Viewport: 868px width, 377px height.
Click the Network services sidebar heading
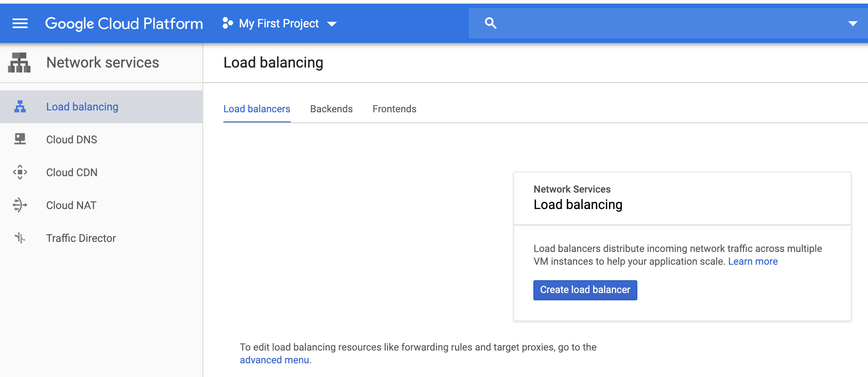[x=103, y=63]
